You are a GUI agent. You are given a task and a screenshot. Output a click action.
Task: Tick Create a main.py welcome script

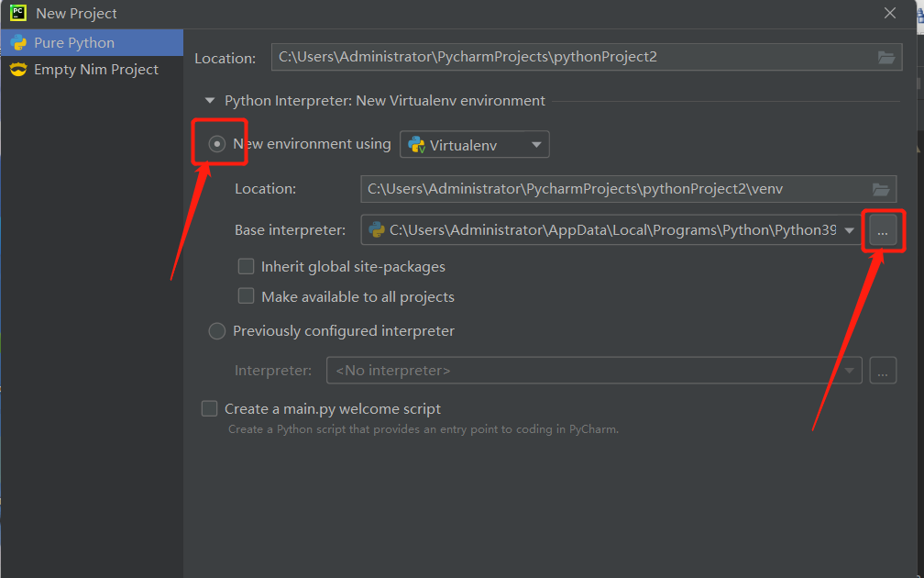click(209, 408)
